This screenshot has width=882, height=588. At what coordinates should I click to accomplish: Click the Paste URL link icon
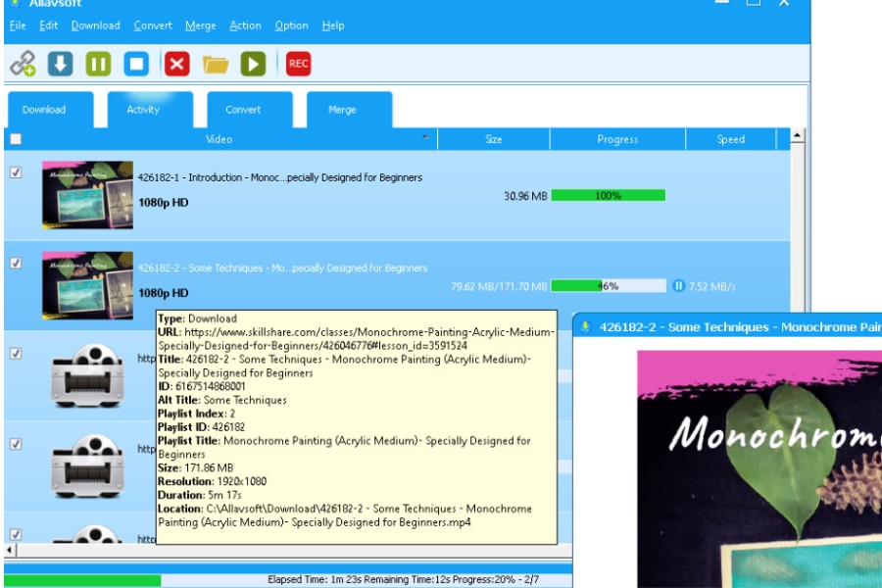tap(24, 64)
